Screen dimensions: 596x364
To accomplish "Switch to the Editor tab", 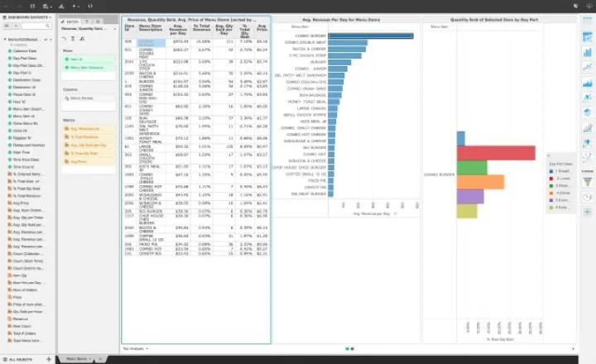I will (x=72, y=22).
